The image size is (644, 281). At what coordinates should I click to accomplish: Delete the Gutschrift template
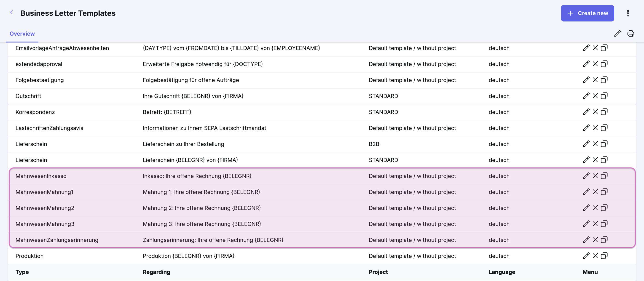595,96
